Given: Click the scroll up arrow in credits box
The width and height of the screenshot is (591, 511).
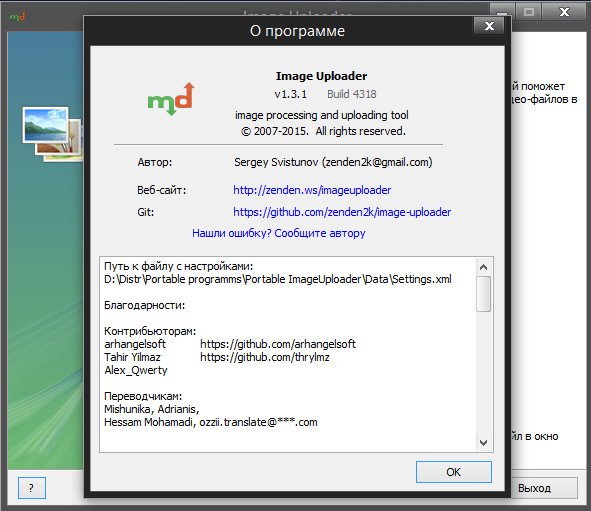Looking at the screenshot, I should (x=484, y=267).
